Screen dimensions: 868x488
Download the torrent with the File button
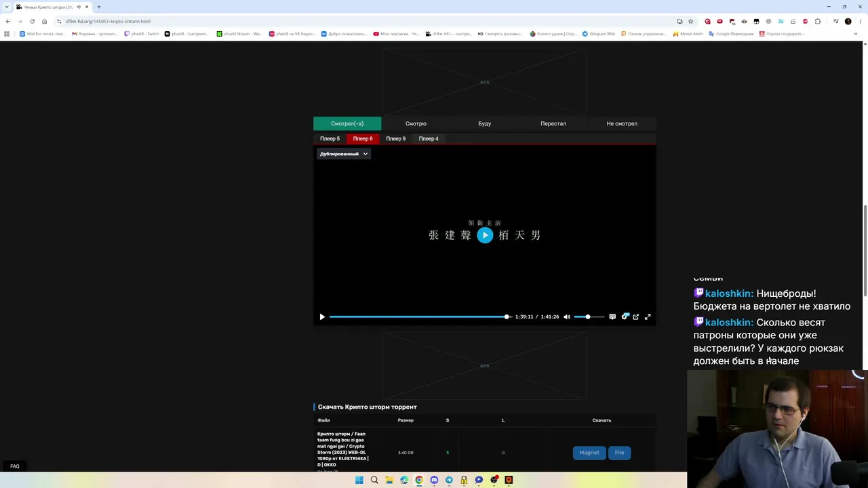[619, 453]
